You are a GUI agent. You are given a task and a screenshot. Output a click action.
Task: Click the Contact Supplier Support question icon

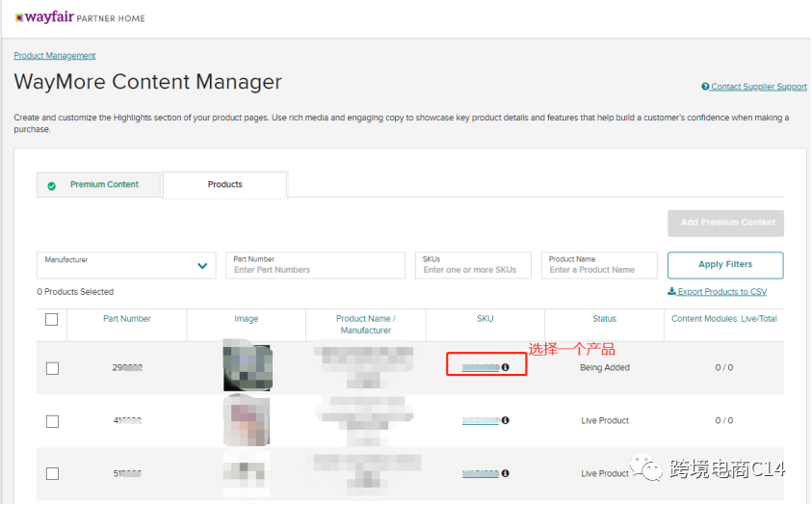click(x=705, y=87)
